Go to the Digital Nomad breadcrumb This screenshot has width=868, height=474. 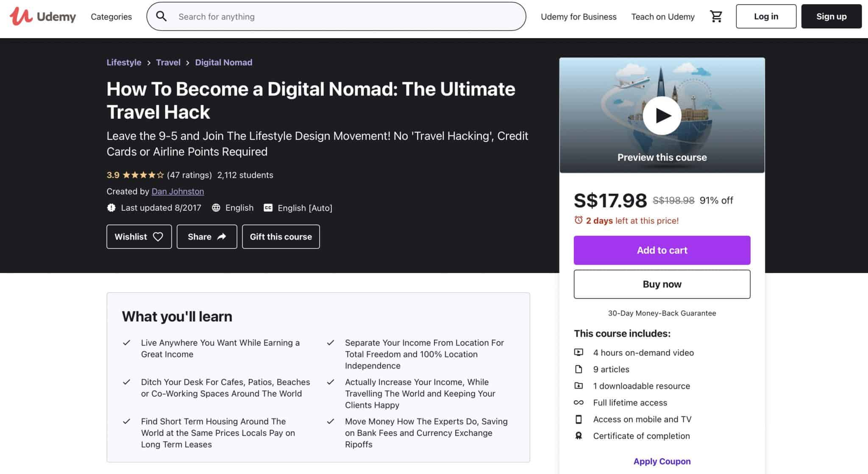click(223, 62)
